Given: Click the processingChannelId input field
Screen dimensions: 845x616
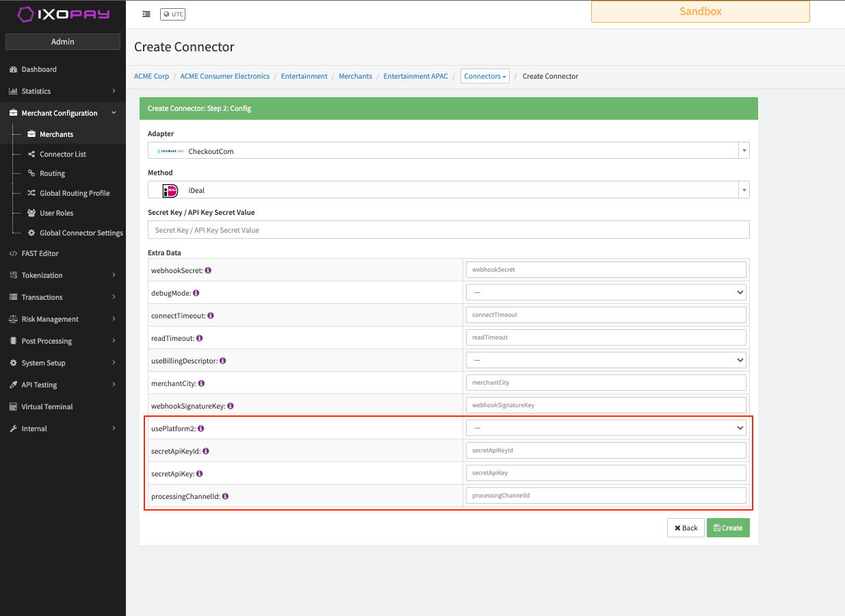Looking at the screenshot, I should 606,496.
